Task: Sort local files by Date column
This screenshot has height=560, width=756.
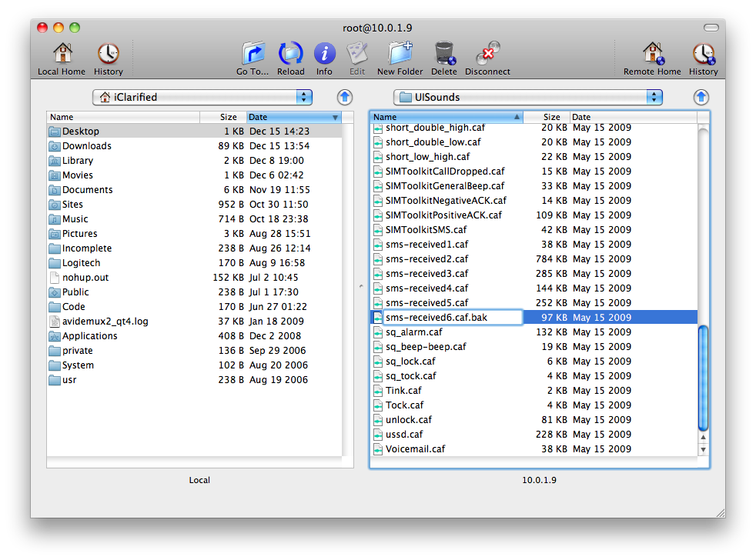Action: pyautogui.click(x=293, y=117)
